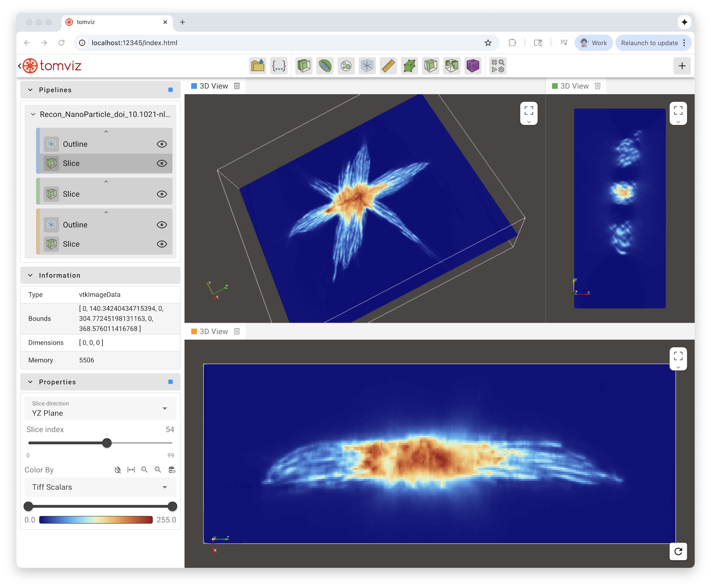Delete the blue 3D View with trash icon

point(237,86)
